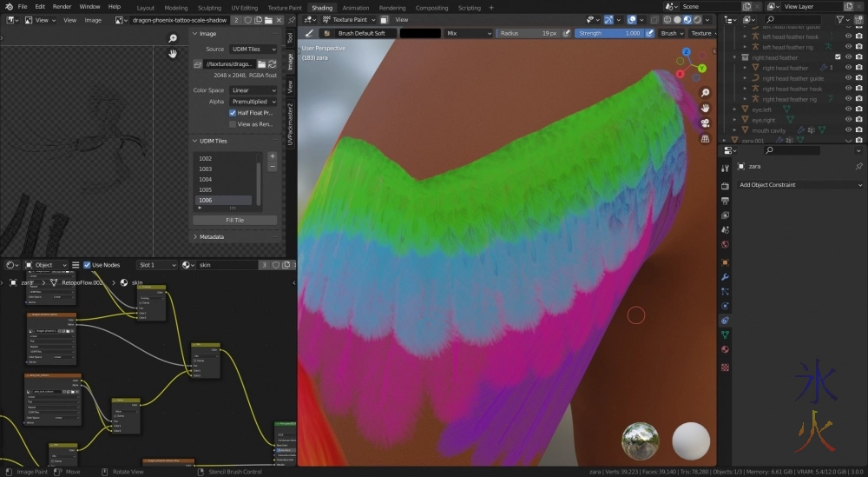Open the Render menu

[62, 7]
